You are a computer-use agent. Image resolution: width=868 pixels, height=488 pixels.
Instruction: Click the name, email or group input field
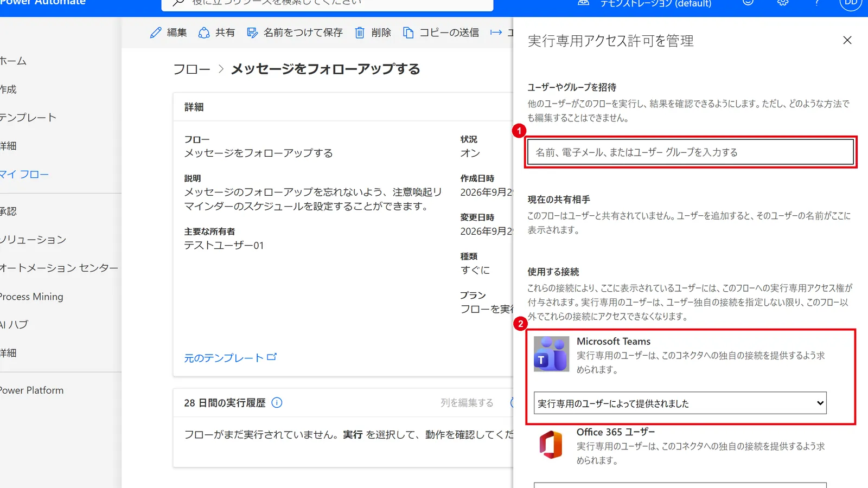(690, 152)
